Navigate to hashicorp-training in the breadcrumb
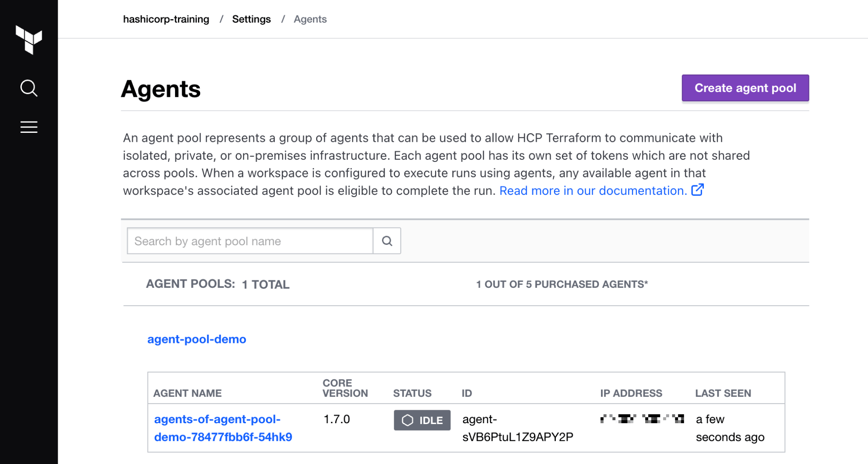This screenshot has height=464, width=868. point(166,19)
